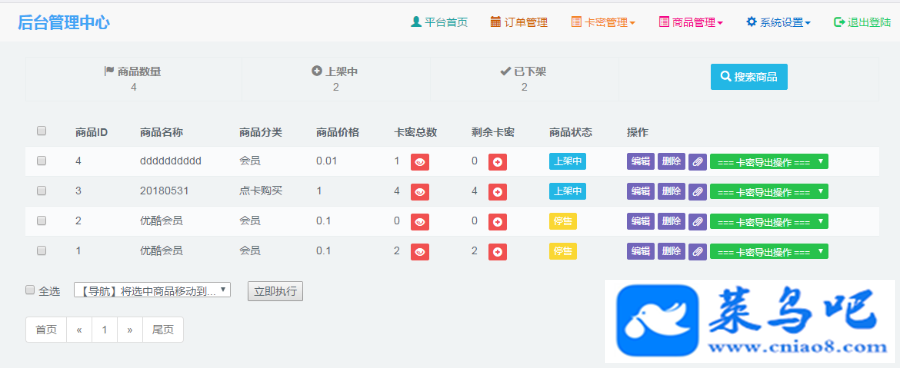Open 卡密导出操作 dropdown in ID 2 row

[769, 221]
